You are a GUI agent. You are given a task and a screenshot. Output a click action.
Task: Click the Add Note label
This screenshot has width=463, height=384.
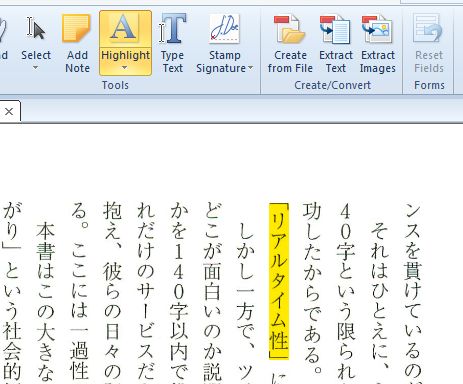[77, 62]
